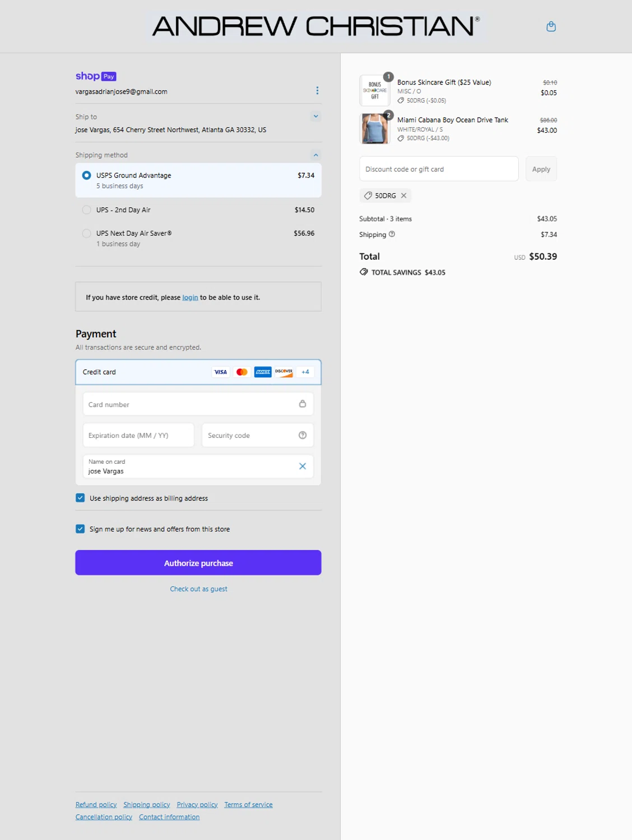The image size is (632, 840).
Task: Click the Discover card icon
Action: 284,372
